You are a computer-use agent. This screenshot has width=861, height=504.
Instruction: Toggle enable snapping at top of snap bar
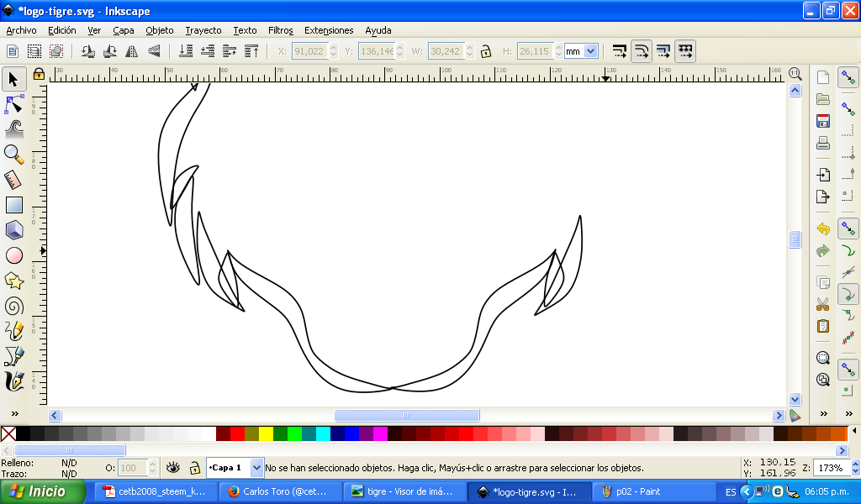pos(848,77)
